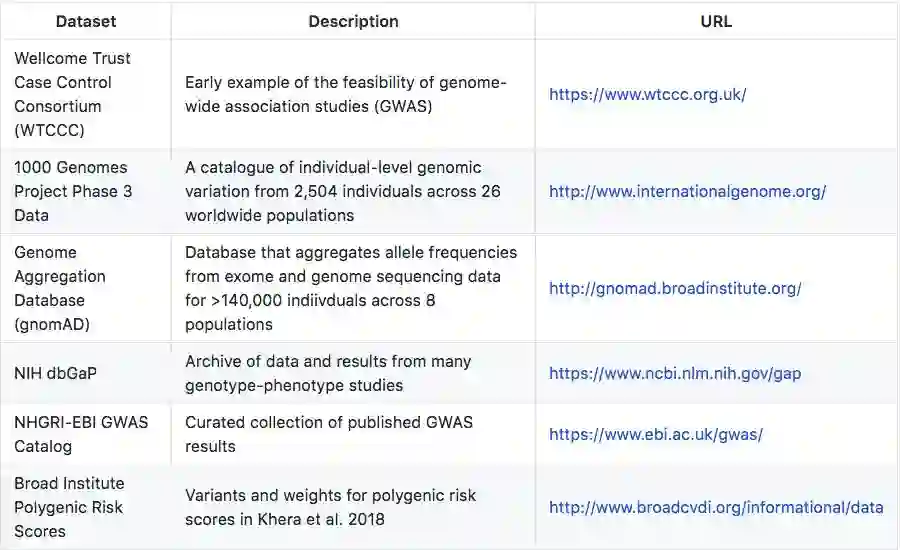This screenshot has height=550, width=900.
Task: Open the WTCCC website link
Action: click(647, 95)
